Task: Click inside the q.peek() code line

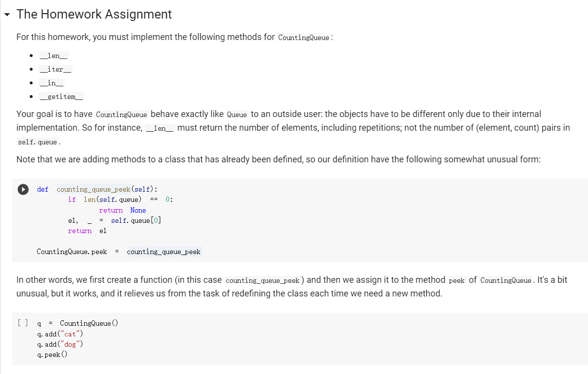Action: (50, 354)
